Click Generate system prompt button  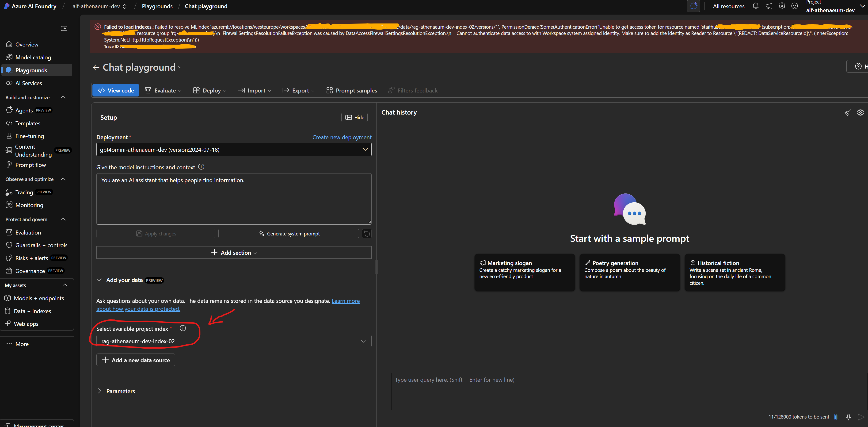pos(289,233)
